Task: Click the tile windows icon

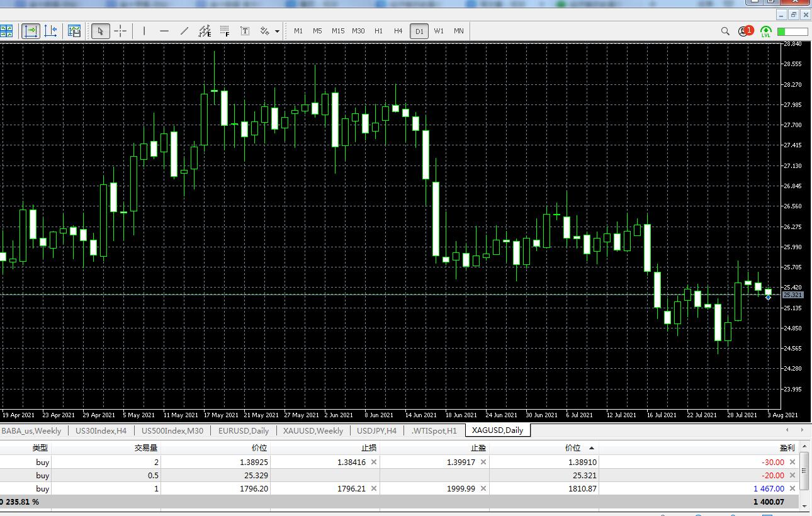Action: click(x=6, y=31)
